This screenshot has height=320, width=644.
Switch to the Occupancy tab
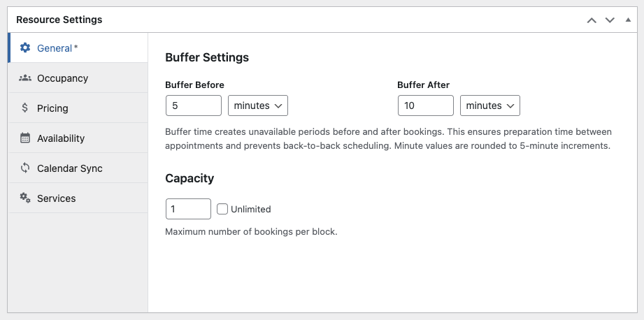coord(62,78)
